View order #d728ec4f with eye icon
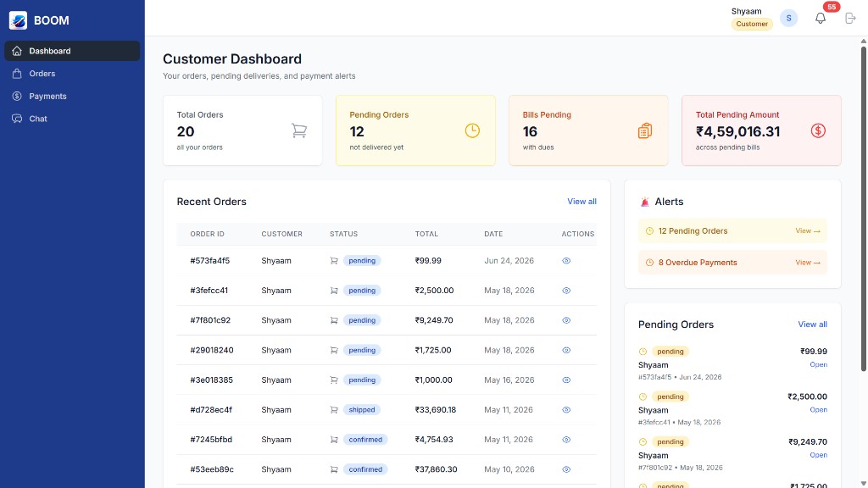The image size is (868, 488). click(x=566, y=410)
